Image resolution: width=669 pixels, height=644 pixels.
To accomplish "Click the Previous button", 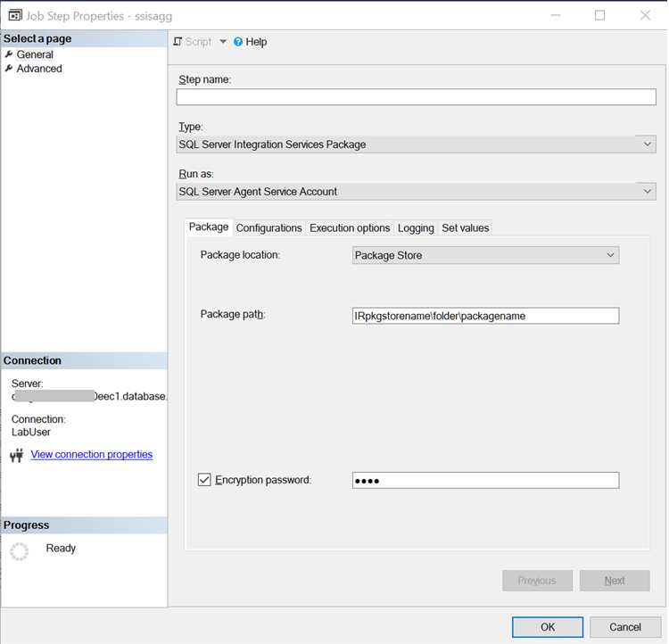I will click(537, 581).
